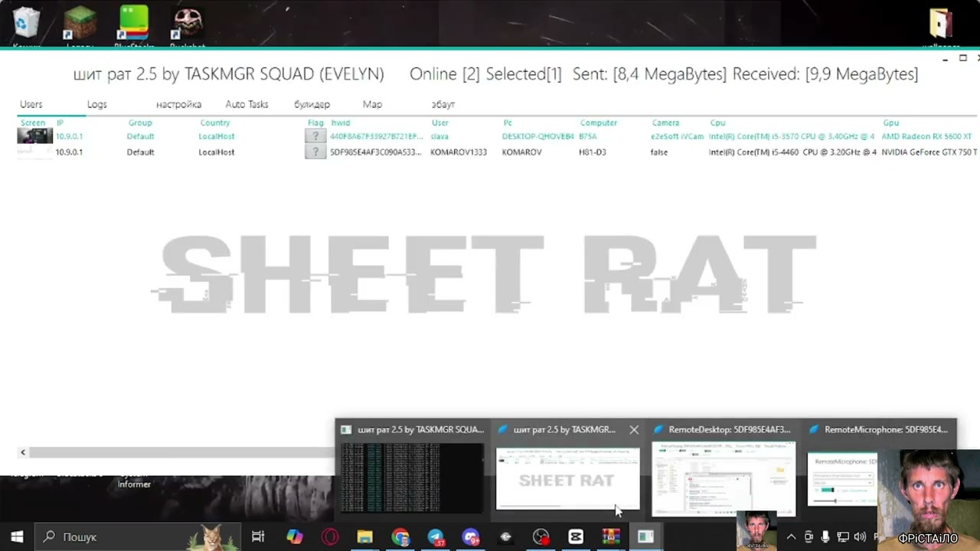
Task: Select the DESKTOP-QHOVEB4 Pc cell
Action: coord(537,136)
